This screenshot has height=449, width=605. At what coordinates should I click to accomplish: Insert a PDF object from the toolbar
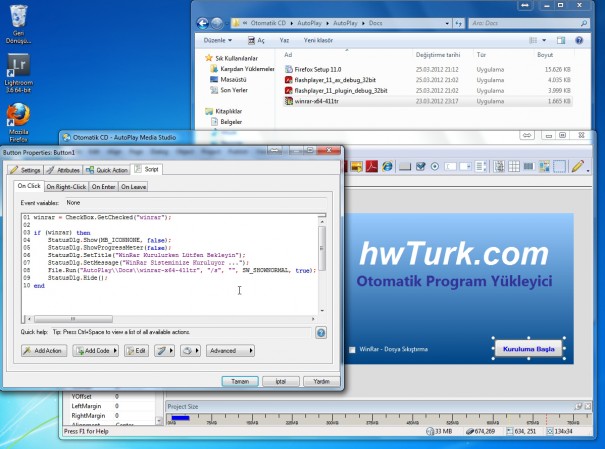pos(372,167)
